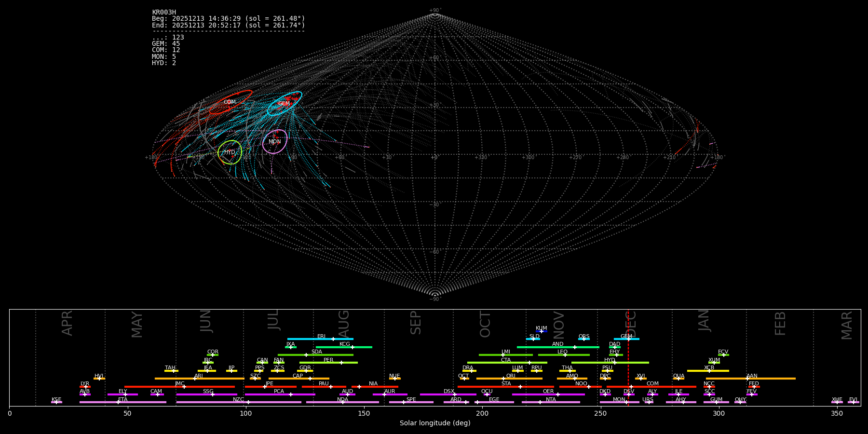Click the NIA shower label in timeline
This screenshot has height=434, width=868.
point(373,384)
